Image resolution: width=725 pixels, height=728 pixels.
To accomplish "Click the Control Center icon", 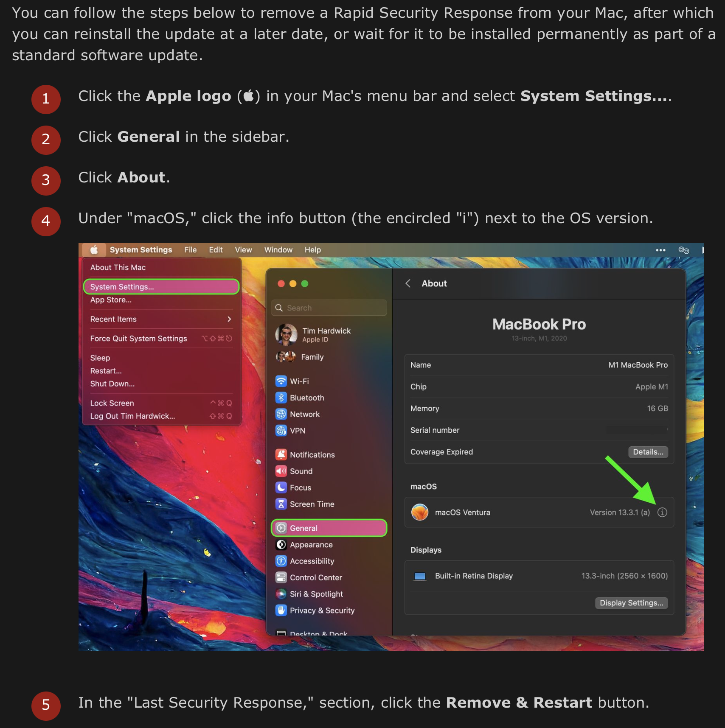I will [281, 577].
